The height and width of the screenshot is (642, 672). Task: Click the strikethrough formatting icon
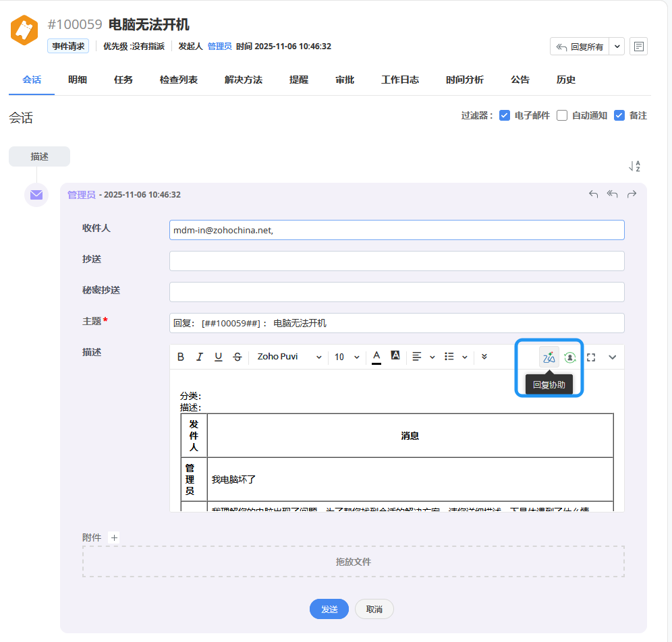(237, 357)
